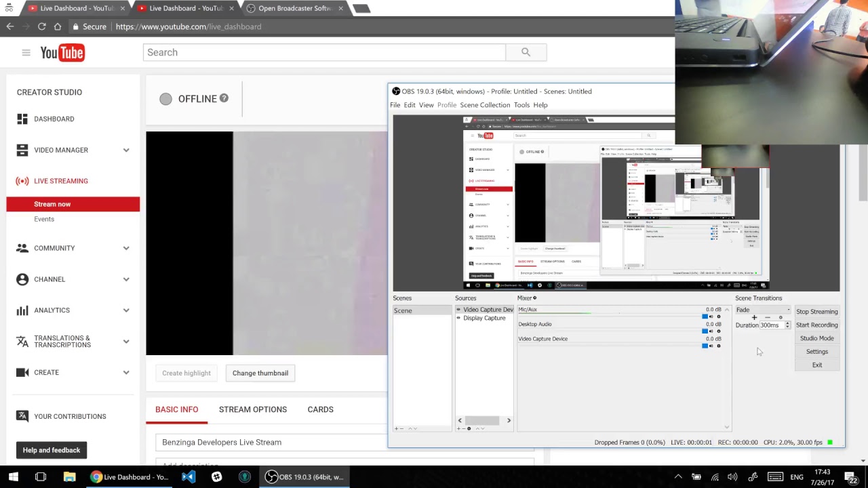Click the YouTube search magnifier button

(x=526, y=52)
